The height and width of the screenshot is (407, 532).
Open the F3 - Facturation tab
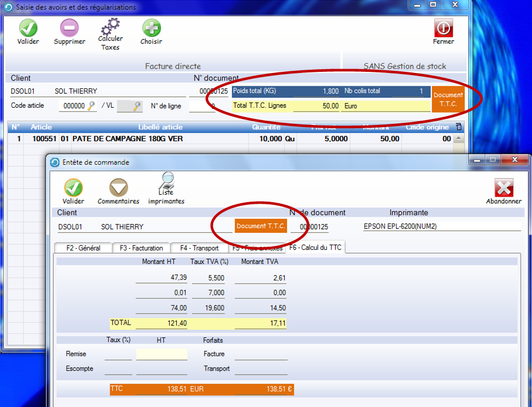pyautogui.click(x=141, y=248)
